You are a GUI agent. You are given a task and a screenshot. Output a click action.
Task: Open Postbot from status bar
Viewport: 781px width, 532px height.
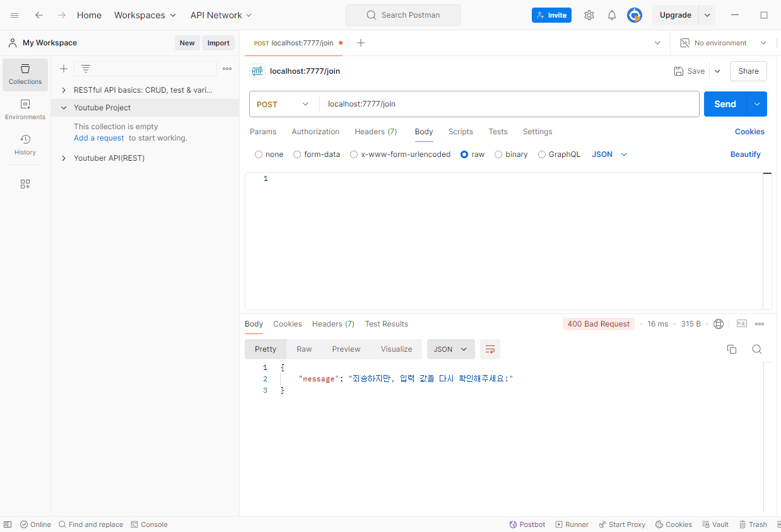[527, 524]
